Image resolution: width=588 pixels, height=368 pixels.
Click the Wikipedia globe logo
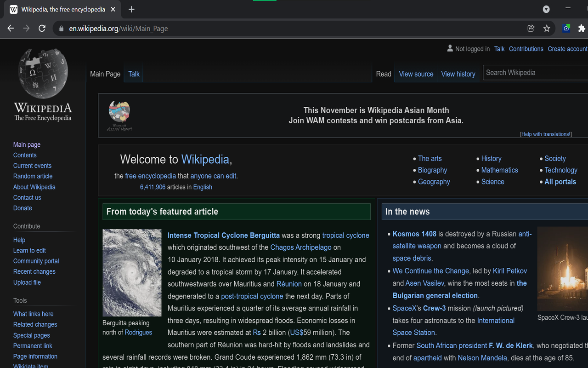pyautogui.click(x=43, y=74)
